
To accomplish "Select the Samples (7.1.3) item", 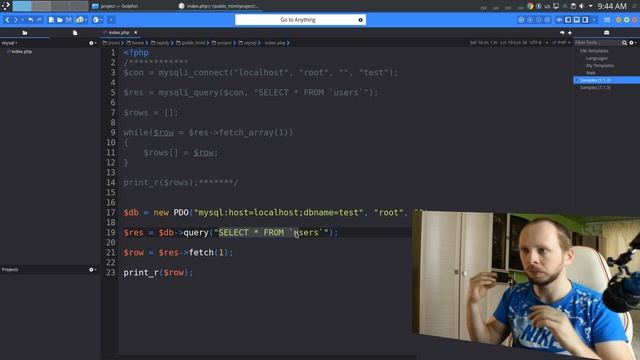I will tap(596, 87).
